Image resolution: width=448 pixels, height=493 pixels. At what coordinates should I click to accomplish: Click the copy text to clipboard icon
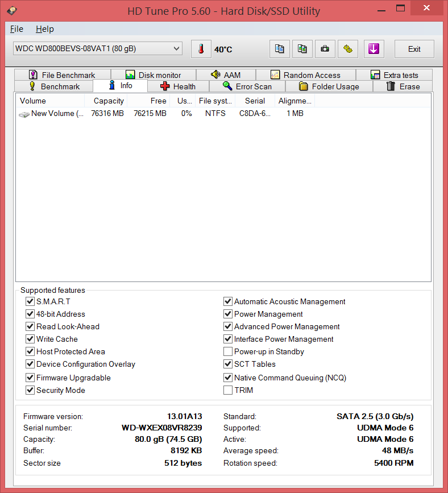pos(280,49)
